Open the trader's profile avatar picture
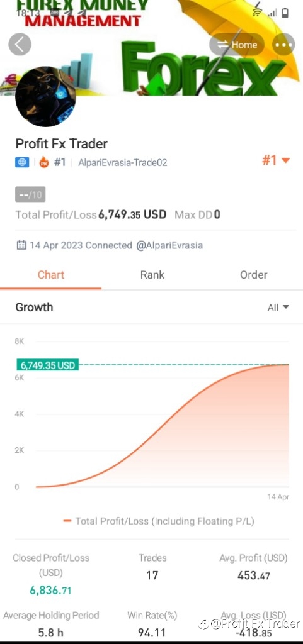The image size is (303, 644). click(x=45, y=96)
